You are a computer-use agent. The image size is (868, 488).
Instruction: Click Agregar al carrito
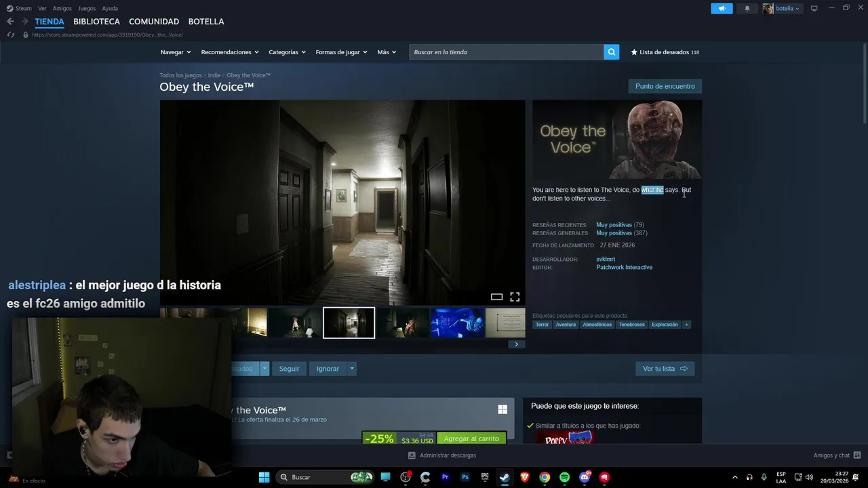(x=471, y=439)
